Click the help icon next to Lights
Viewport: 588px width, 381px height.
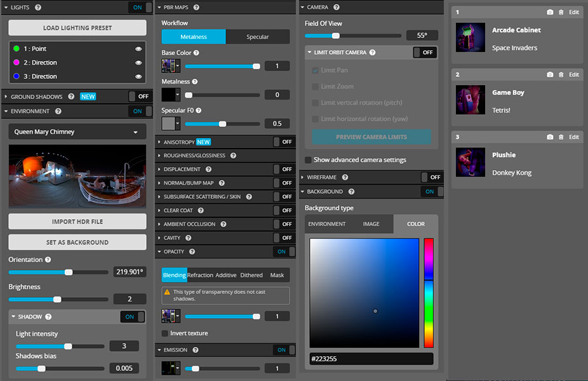click(x=38, y=8)
